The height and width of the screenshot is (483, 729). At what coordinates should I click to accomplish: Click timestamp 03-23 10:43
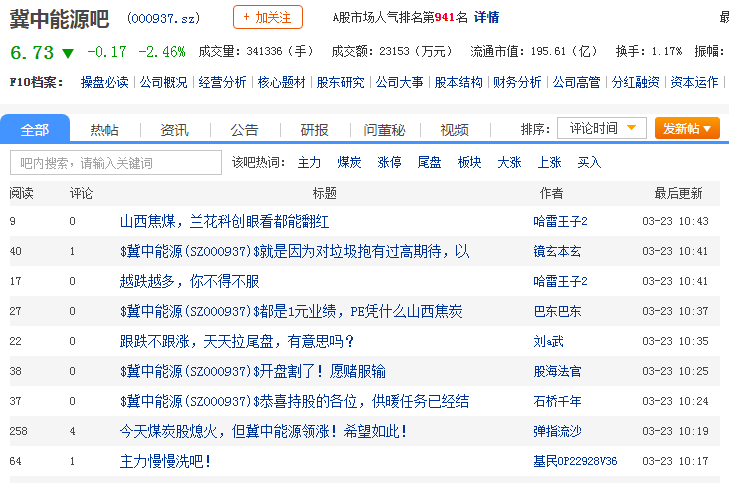pos(675,221)
